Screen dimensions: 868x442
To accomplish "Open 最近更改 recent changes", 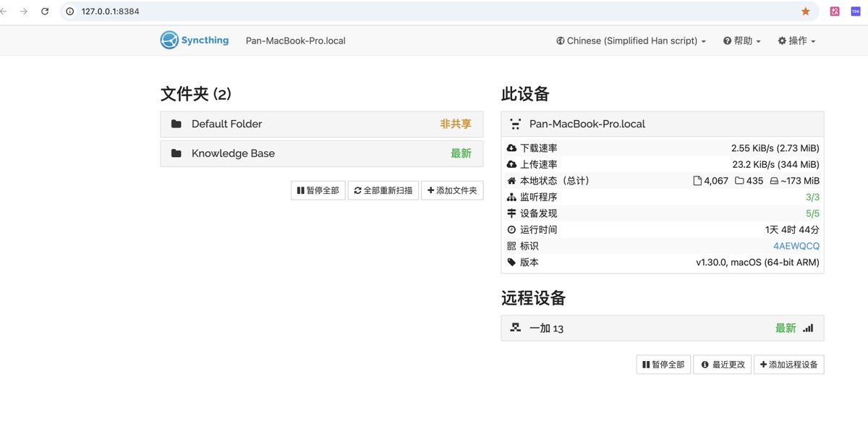I will click(x=722, y=365).
